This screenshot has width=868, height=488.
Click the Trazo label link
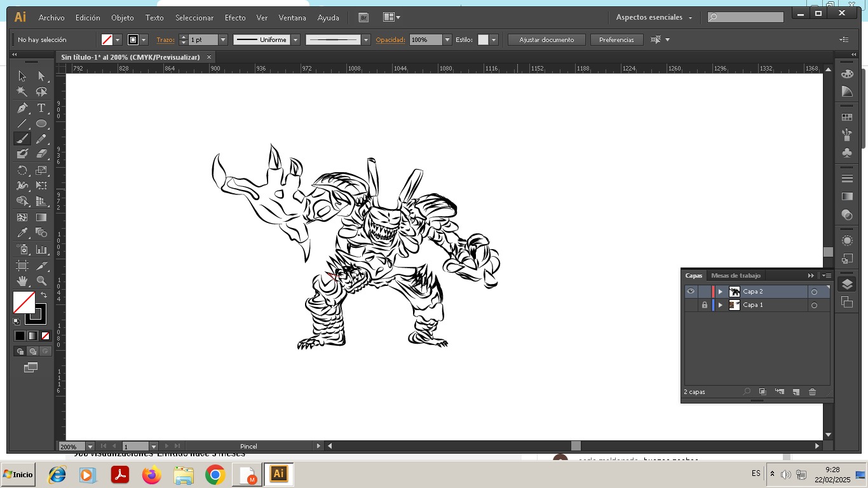[x=165, y=39]
